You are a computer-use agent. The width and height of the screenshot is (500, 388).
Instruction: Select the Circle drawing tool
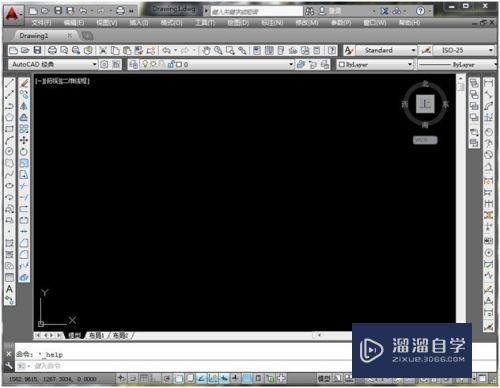[x=9, y=151]
